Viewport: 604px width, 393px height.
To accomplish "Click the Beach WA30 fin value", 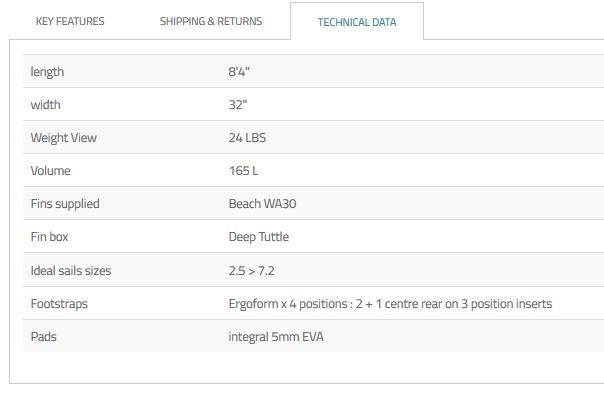I will pos(262,203).
